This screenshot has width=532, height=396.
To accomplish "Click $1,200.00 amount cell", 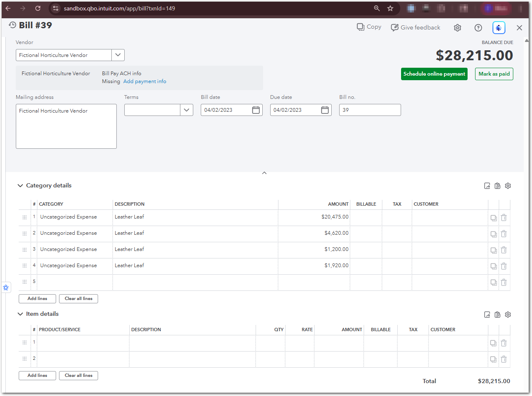I will point(314,250).
